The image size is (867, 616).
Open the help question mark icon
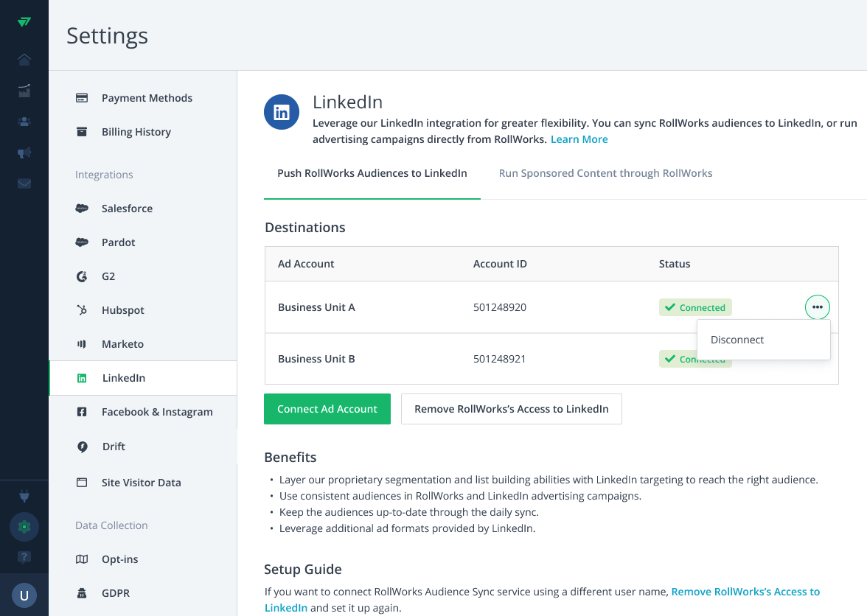pyautogui.click(x=24, y=557)
